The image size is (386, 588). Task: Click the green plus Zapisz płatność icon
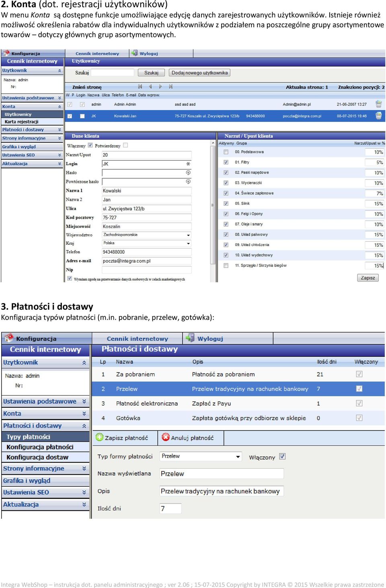click(99, 437)
